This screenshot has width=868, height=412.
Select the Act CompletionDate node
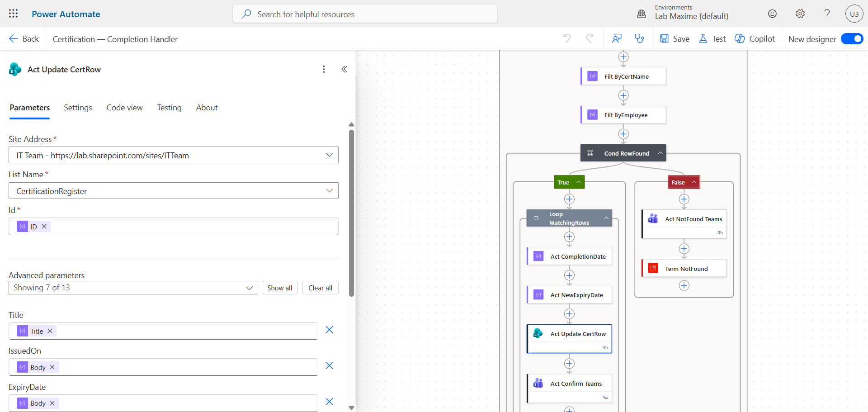click(x=569, y=256)
